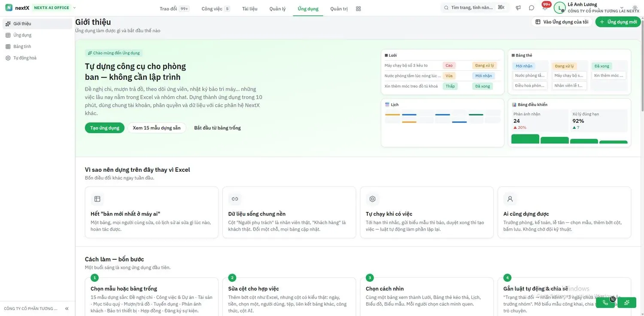Click Vào Ứng dụng của tôi button
Viewport: 644px width, 316px height.
562,22
